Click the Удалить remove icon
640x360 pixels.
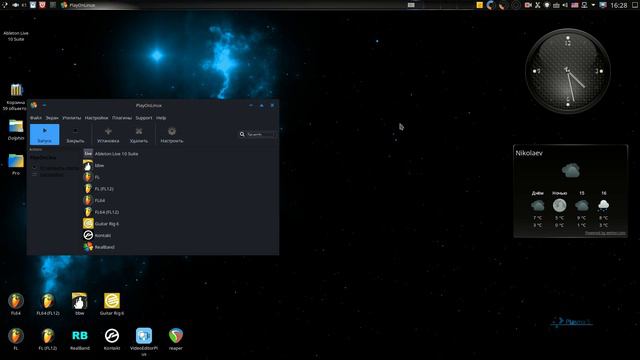[139, 131]
